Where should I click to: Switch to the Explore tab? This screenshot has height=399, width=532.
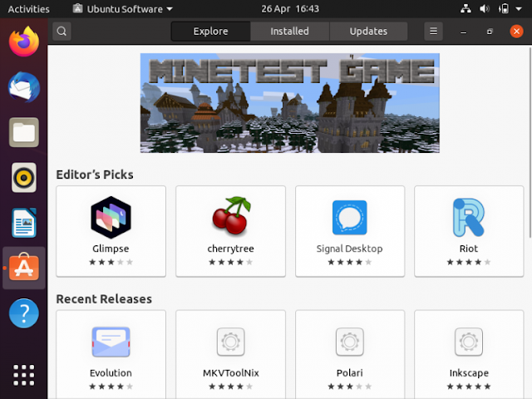pyautogui.click(x=210, y=32)
